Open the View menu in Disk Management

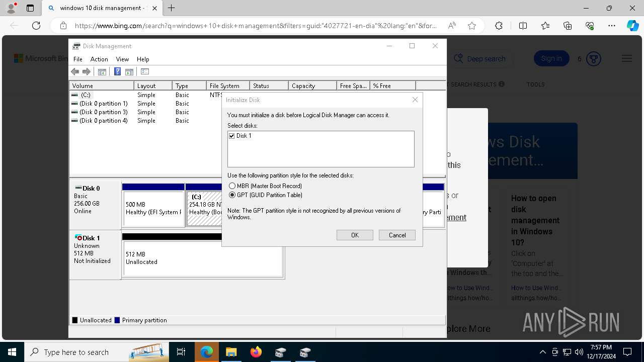[122, 59]
